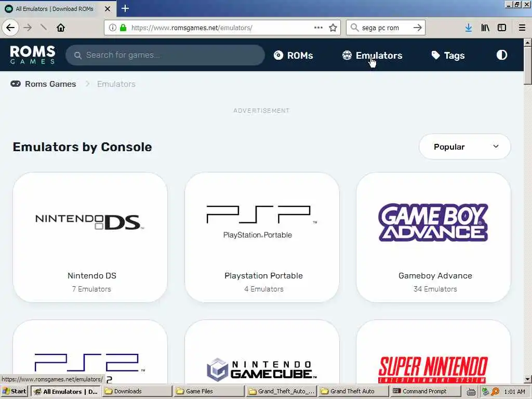Click the page scrollbar down arrow
The image size is (532, 399).
point(528,379)
